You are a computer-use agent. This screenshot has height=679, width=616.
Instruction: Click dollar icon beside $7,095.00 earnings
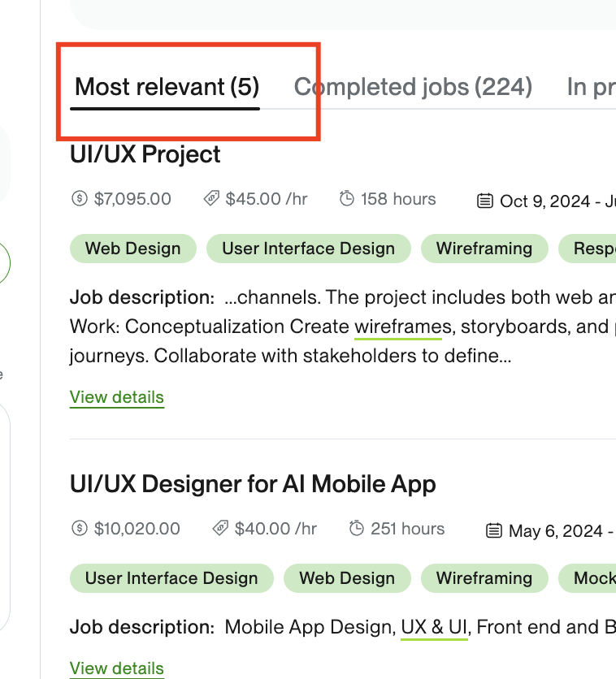pos(80,199)
